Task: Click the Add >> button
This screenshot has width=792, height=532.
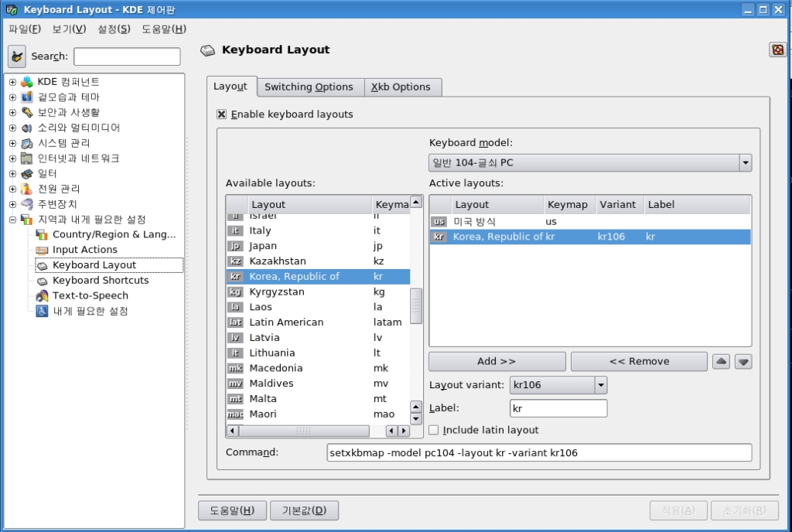Action: (497, 361)
